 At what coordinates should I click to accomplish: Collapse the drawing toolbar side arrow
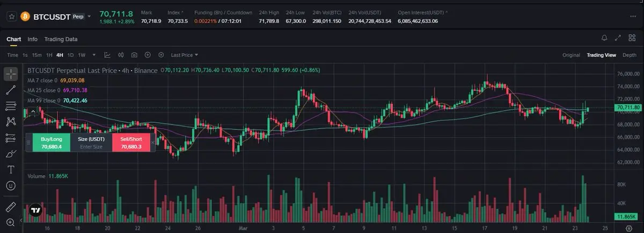tap(22, 221)
